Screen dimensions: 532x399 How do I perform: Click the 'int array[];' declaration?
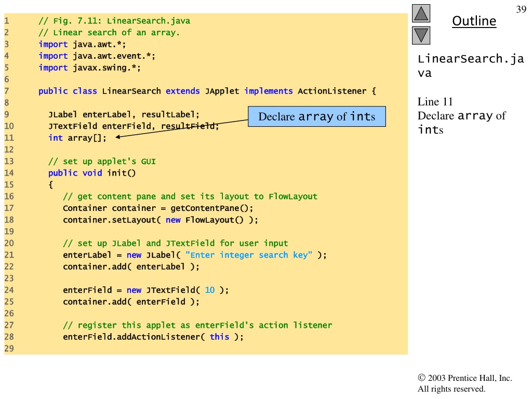point(77,138)
